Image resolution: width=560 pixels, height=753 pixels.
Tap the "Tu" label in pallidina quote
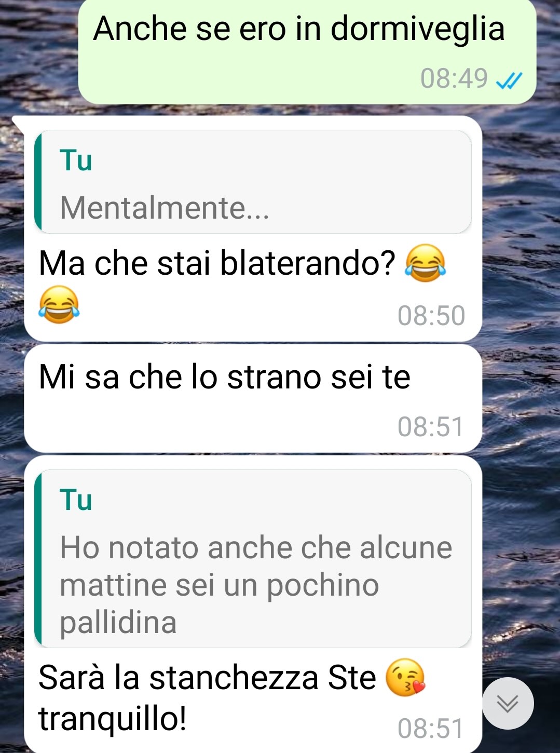(x=76, y=500)
